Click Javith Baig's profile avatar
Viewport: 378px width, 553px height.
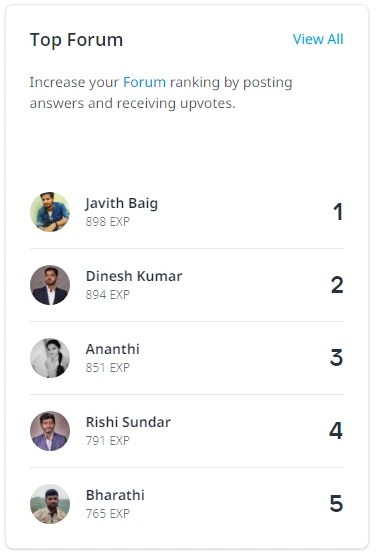[50, 212]
